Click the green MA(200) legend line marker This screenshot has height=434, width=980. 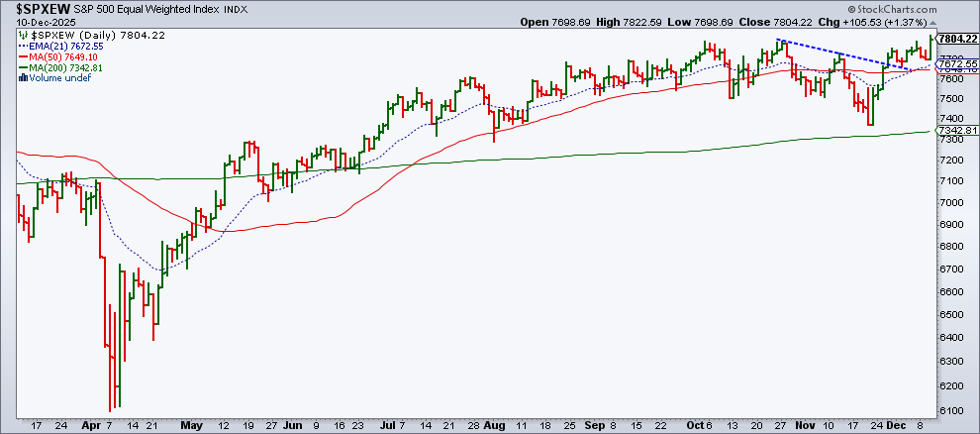click(x=22, y=67)
